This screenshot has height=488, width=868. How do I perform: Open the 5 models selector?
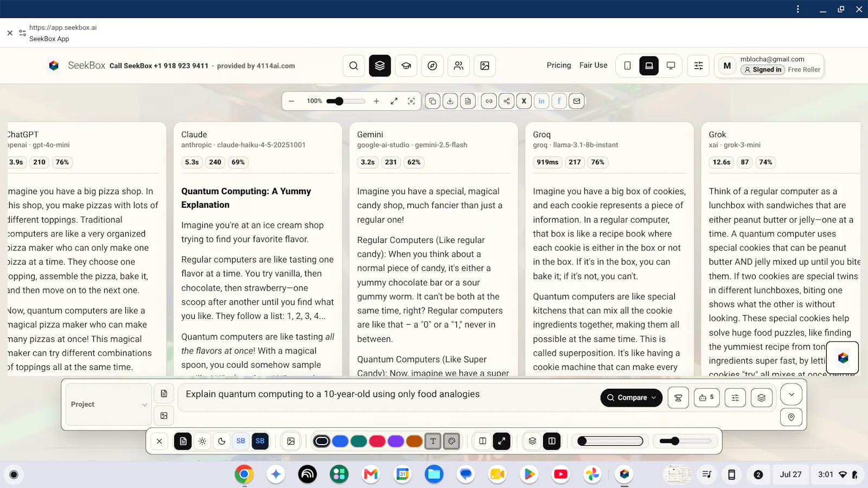click(706, 397)
